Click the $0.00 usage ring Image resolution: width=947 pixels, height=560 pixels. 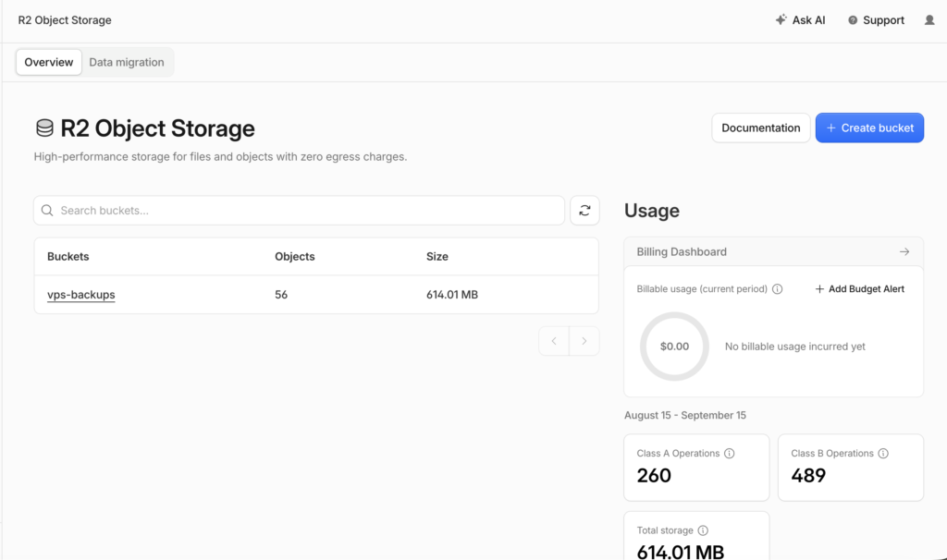(674, 347)
